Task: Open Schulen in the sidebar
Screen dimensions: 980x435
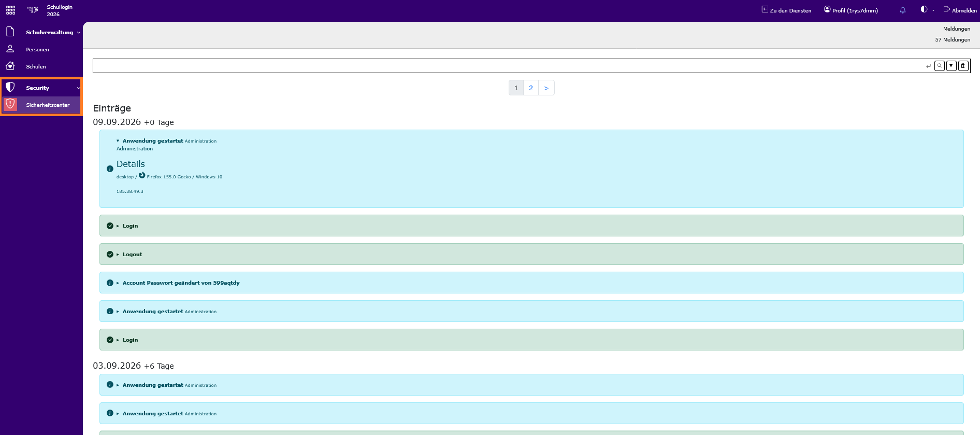Action: [36, 66]
